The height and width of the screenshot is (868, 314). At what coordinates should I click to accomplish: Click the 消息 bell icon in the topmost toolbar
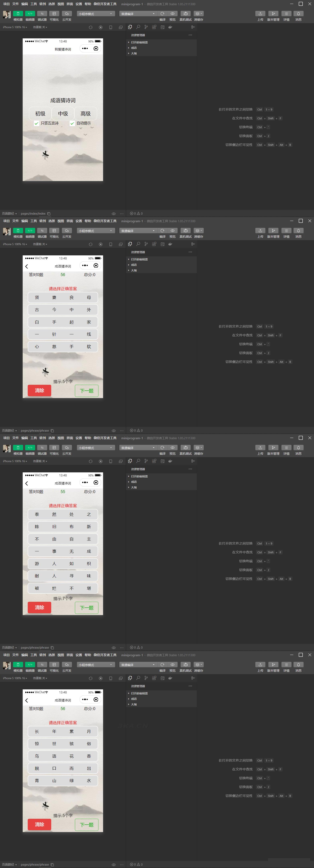298,14
